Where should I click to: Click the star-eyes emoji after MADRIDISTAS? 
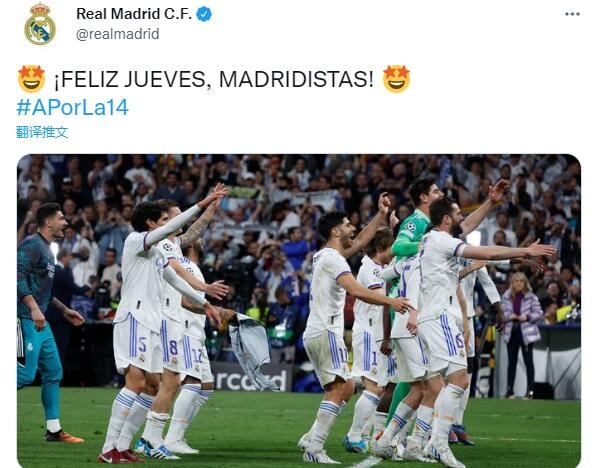(x=396, y=79)
